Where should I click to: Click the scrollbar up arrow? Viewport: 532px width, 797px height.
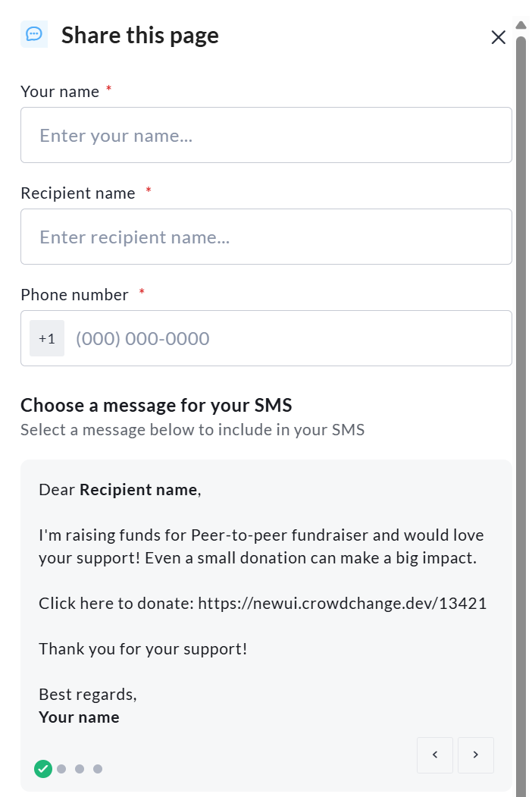click(x=521, y=25)
